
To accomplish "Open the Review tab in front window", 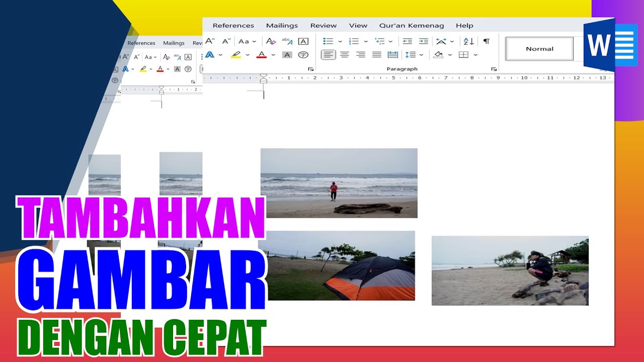I will coord(324,26).
